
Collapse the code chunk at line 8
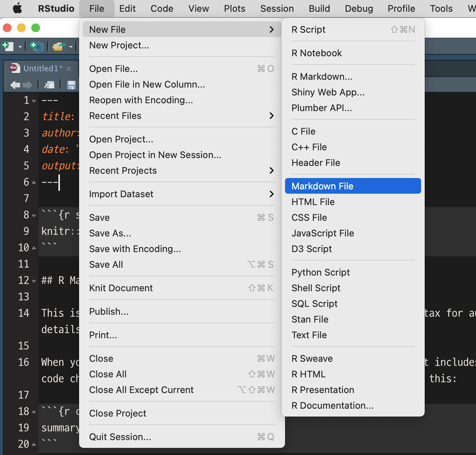pyautogui.click(x=34, y=216)
